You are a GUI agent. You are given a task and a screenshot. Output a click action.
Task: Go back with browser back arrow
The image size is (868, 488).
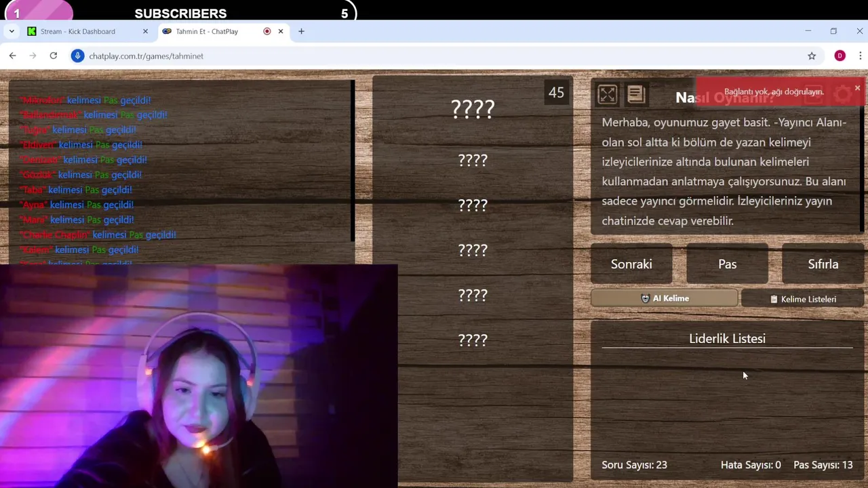coord(12,56)
